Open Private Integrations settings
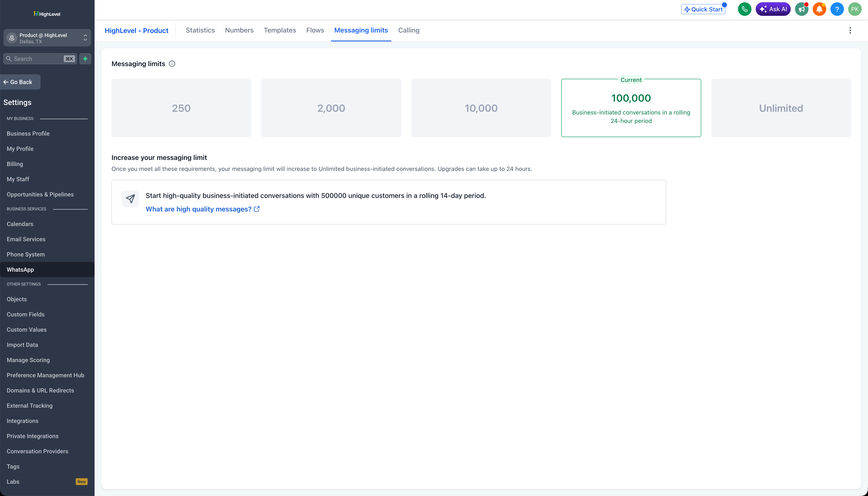The image size is (868, 496). tap(33, 436)
